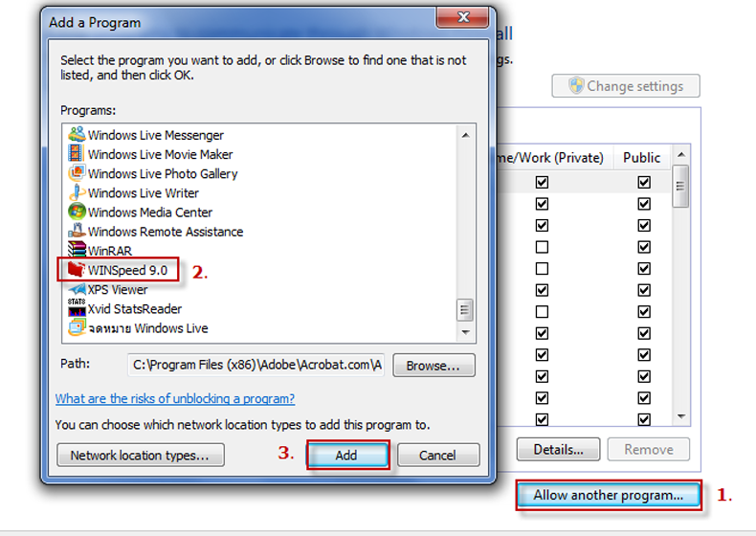Open the risks of unblocking a program link
This screenshot has height=536, width=756.
175,398
